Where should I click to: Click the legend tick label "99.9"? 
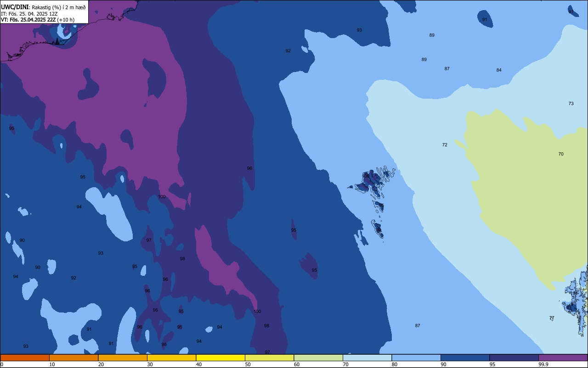point(543,364)
